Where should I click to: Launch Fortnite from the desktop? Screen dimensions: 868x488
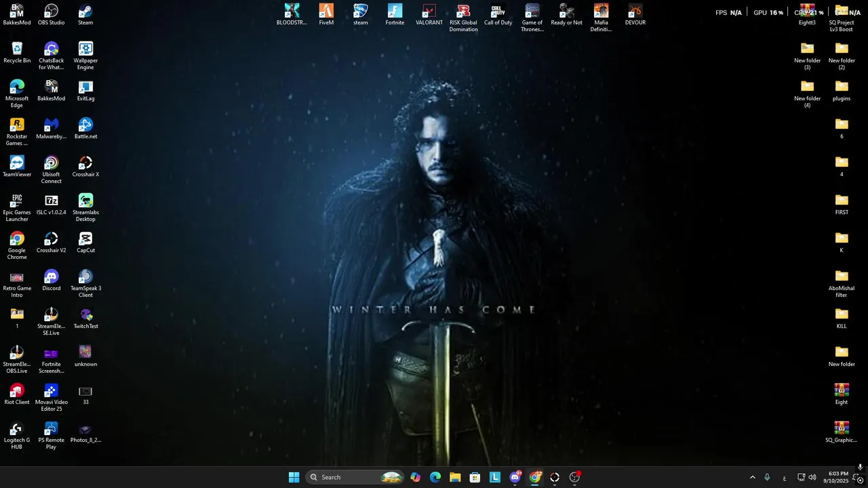click(x=395, y=15)
